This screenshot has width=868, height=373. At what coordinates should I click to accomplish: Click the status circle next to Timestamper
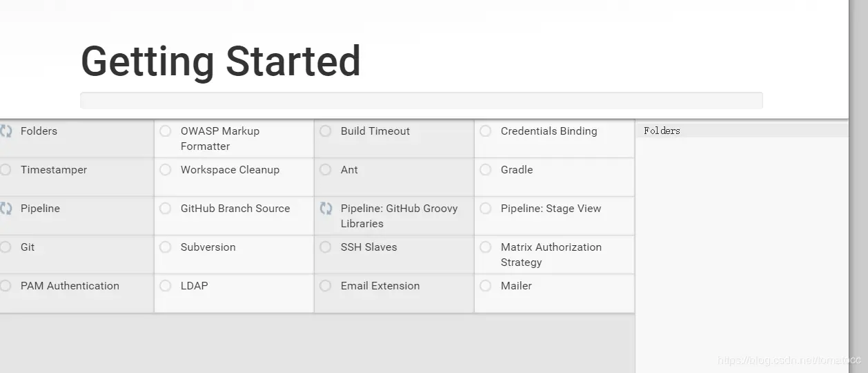coord(6,170)
